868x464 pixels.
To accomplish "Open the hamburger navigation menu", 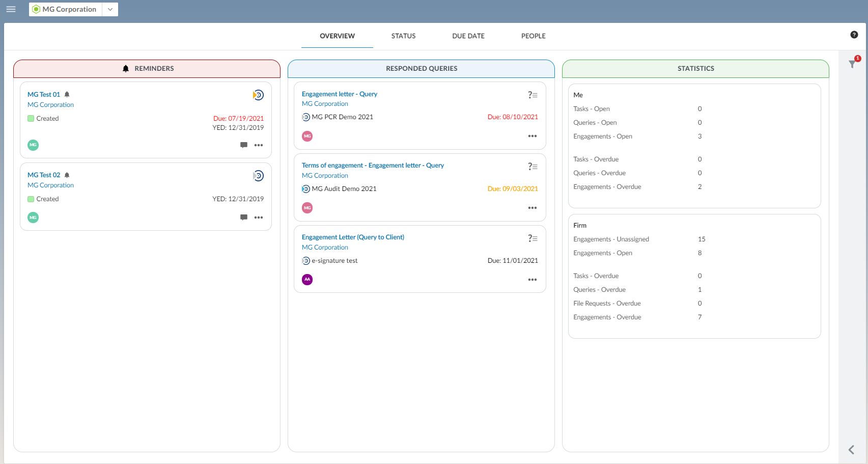I will [x=11, y=9].
